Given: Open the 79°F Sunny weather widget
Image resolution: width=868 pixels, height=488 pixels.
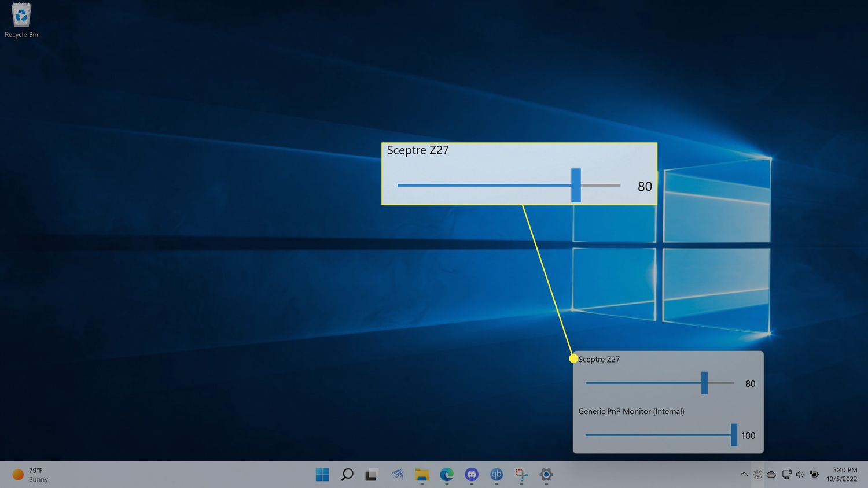Looking at the screenshot, I should point(30,475).
